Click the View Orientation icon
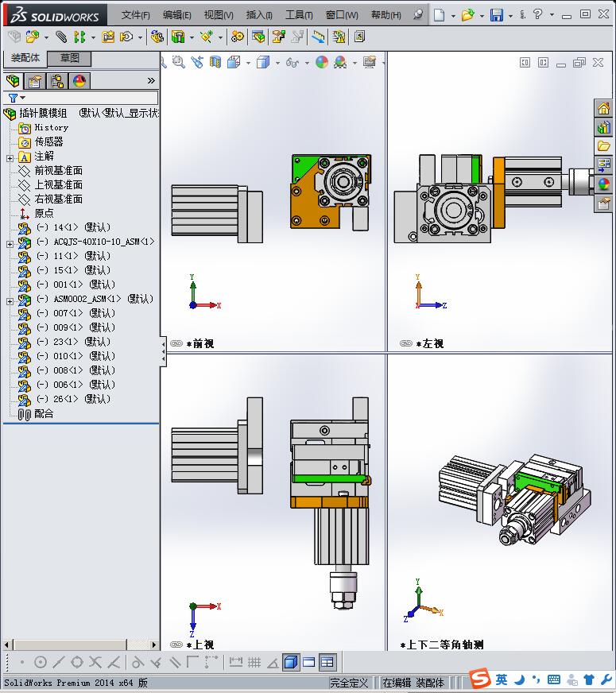616x693 pixels. pyautogui.click(x=234, y=62)
